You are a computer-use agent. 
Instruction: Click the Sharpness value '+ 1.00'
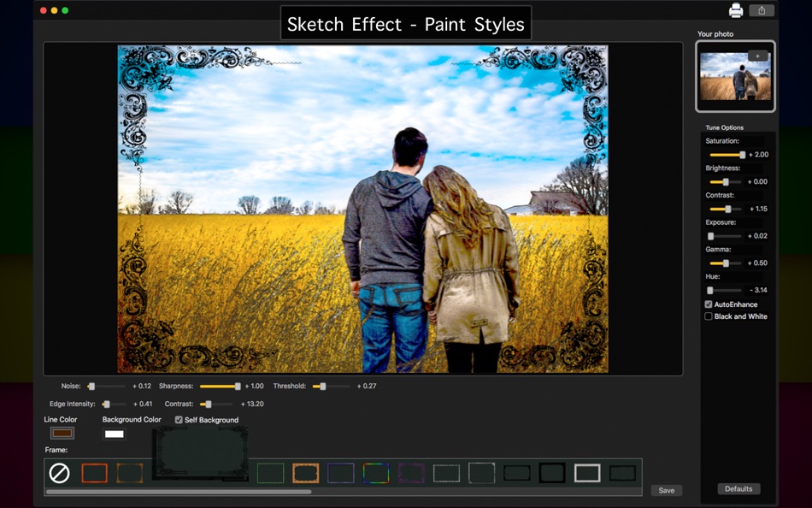[x=254, y=387]
